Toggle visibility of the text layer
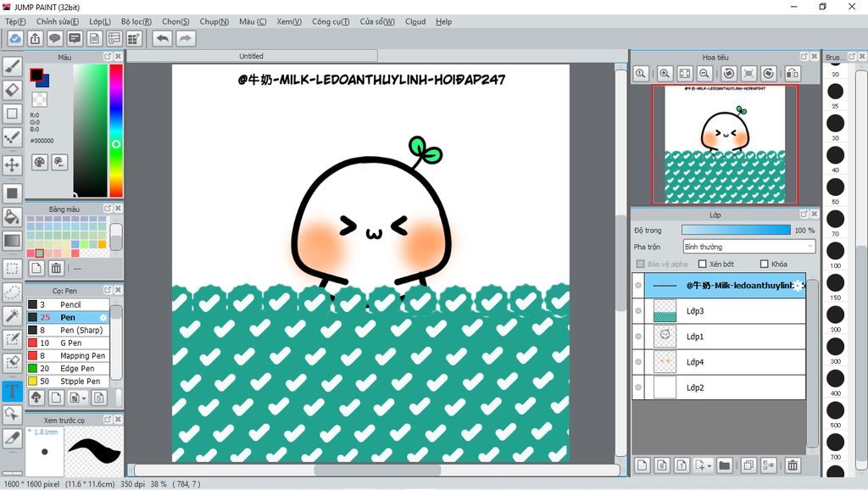This screenshot has height=490, width=868. [x=638, y=286]
